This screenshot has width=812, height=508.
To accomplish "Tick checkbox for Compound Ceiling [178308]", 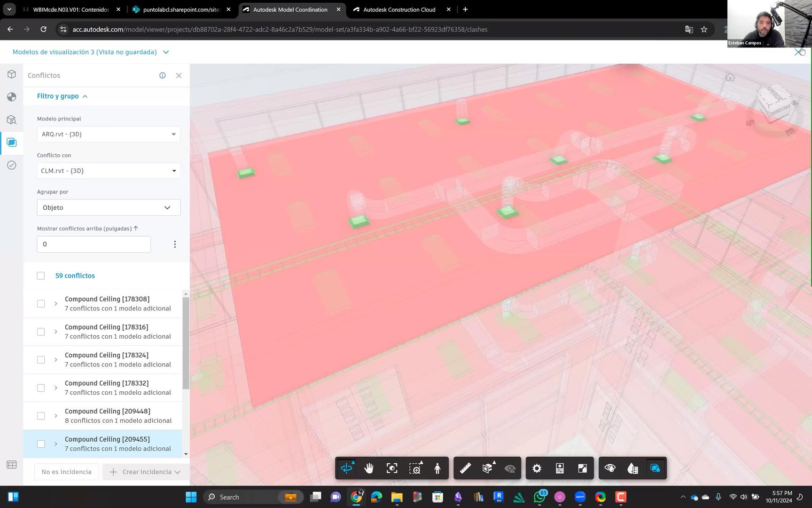I will click(x=41, y=304).
